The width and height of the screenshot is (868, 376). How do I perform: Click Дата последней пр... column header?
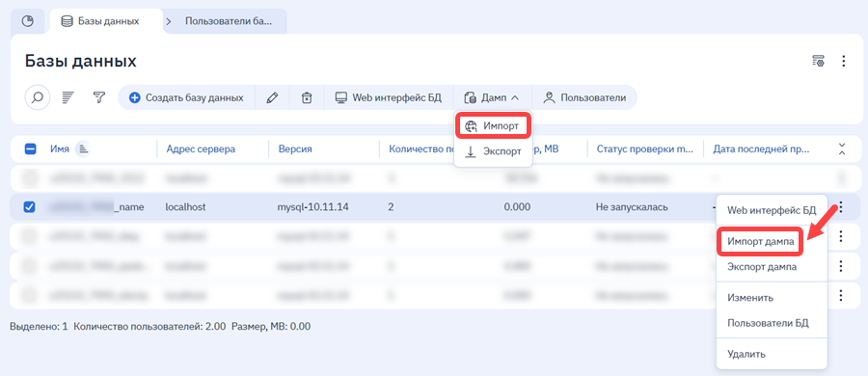click(761, 149)
